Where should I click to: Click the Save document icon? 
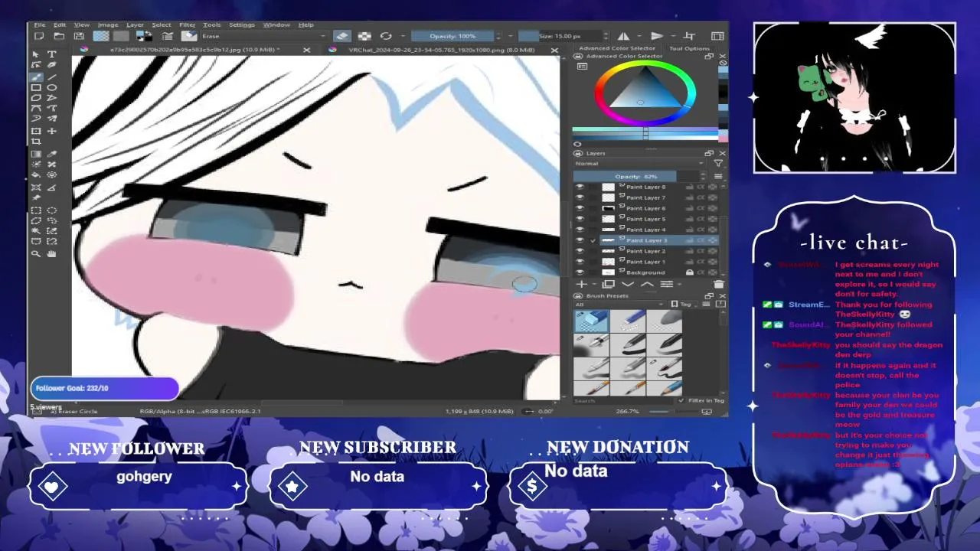(x=79, y=36)
